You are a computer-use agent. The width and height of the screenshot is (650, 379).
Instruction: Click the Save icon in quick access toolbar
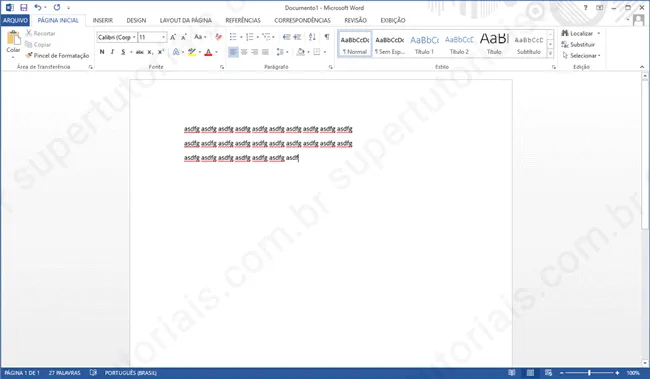coord(24,7)
